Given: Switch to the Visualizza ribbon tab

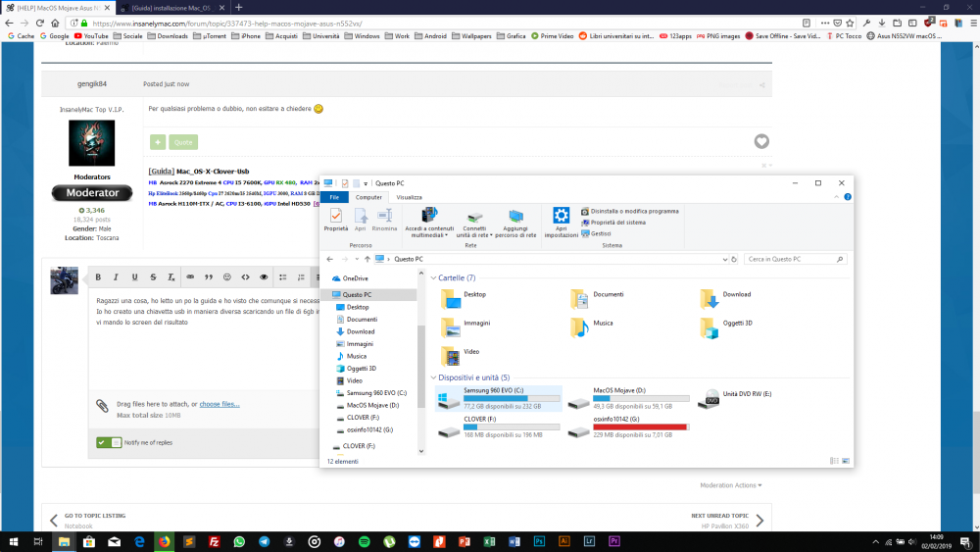Looking at the screenshot, I should point(410,197).
